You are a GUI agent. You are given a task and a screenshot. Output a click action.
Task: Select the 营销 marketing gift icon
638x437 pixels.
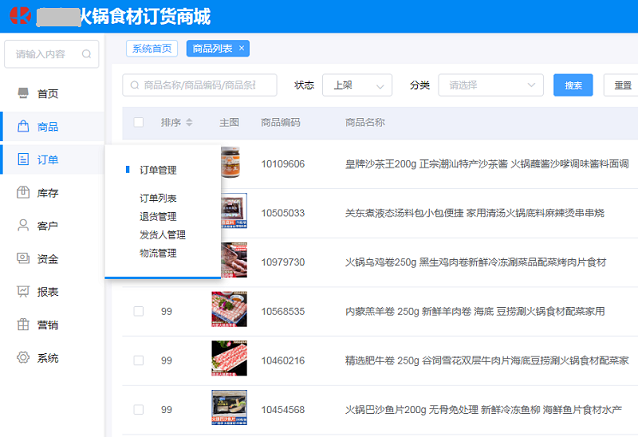pos(24,324)
